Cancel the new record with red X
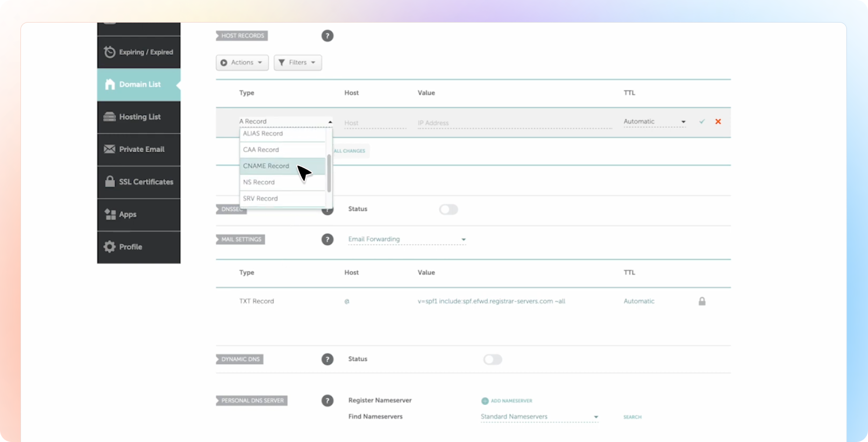 click(x=718, y=122)
